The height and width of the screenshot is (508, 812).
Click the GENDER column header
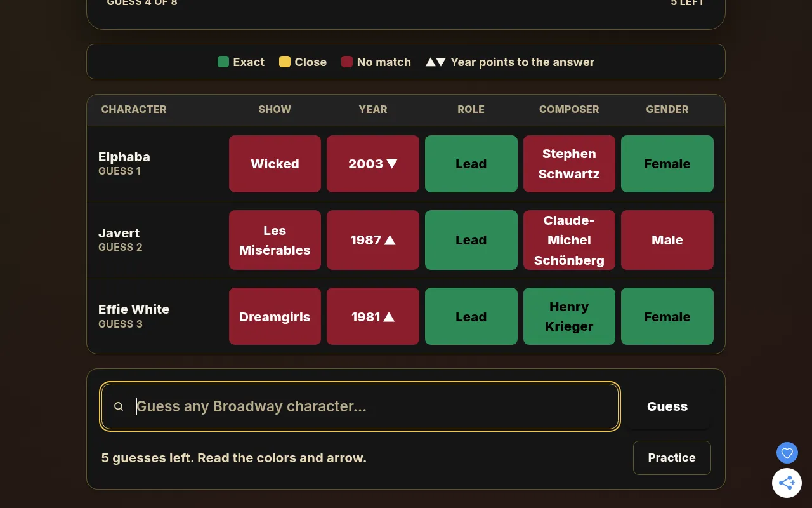[667, 109]
